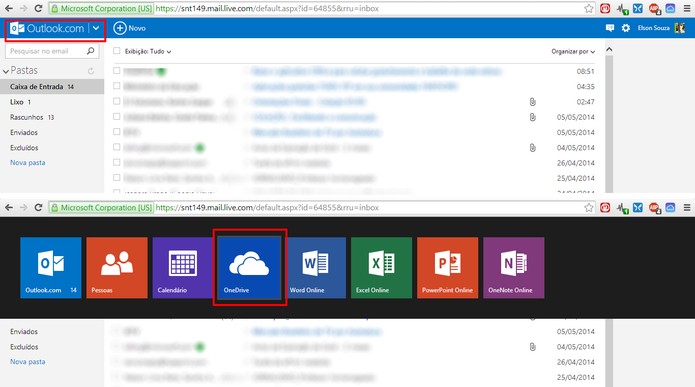Open the Calendário tile
This screenshot has width=695, height=387.
[183, 267]
